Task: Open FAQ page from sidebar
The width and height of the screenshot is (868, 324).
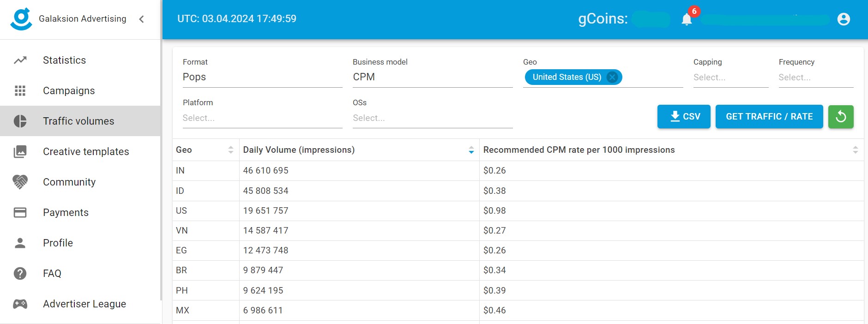Action: click(80, 273)
